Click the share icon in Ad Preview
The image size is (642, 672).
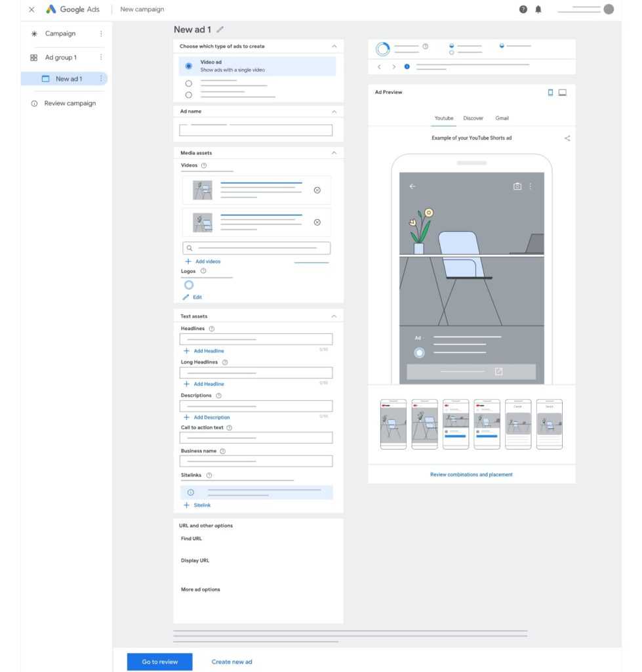click(x=567, y=138)
